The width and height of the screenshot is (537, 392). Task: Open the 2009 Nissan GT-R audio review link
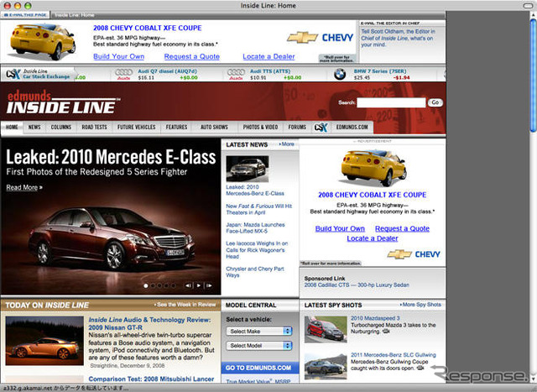(149, 323)
